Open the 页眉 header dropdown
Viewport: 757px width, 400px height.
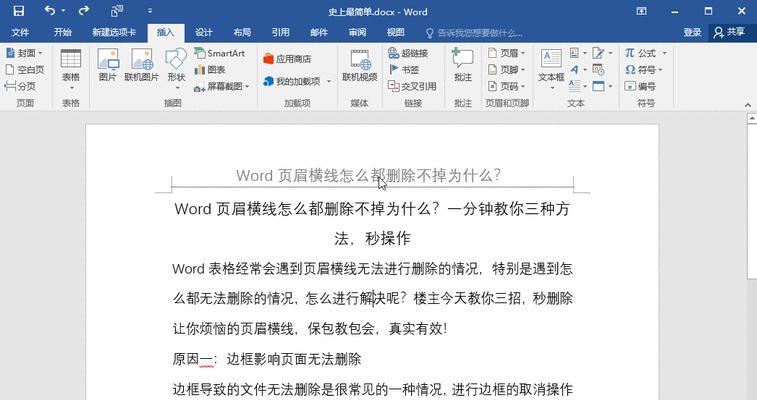coord(506,53)
